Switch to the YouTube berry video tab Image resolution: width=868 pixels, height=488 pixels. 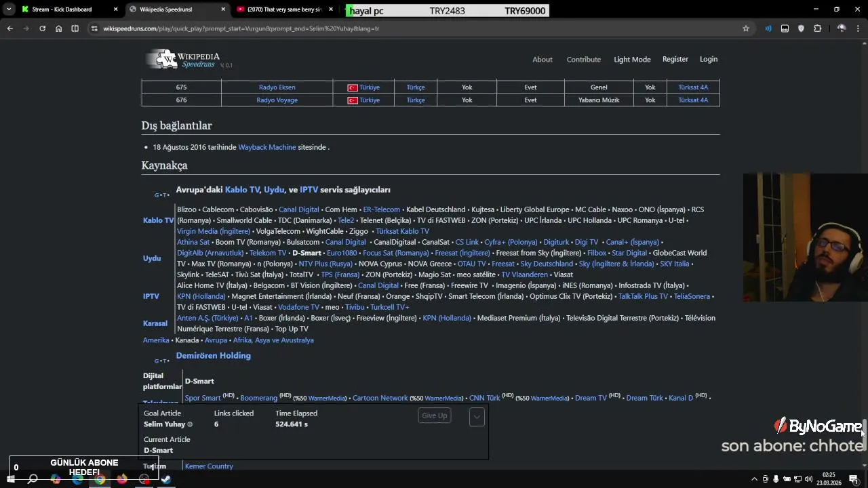(x=285, y=9)
